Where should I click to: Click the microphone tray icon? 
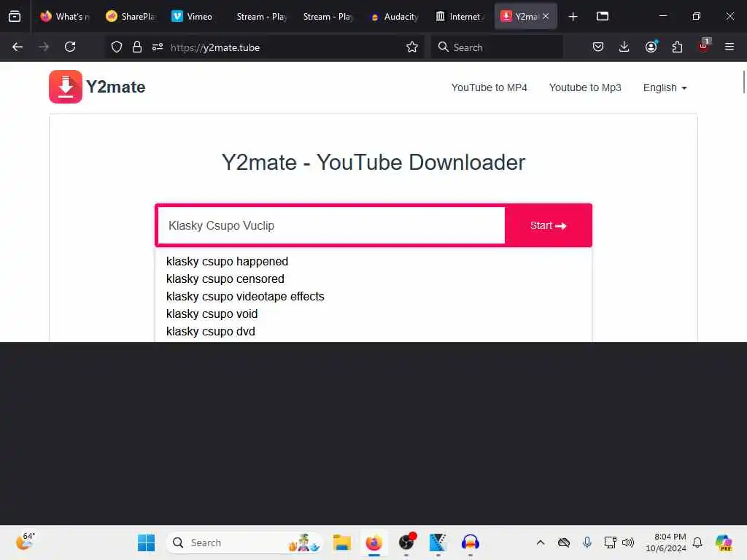[x=587, y=542]
